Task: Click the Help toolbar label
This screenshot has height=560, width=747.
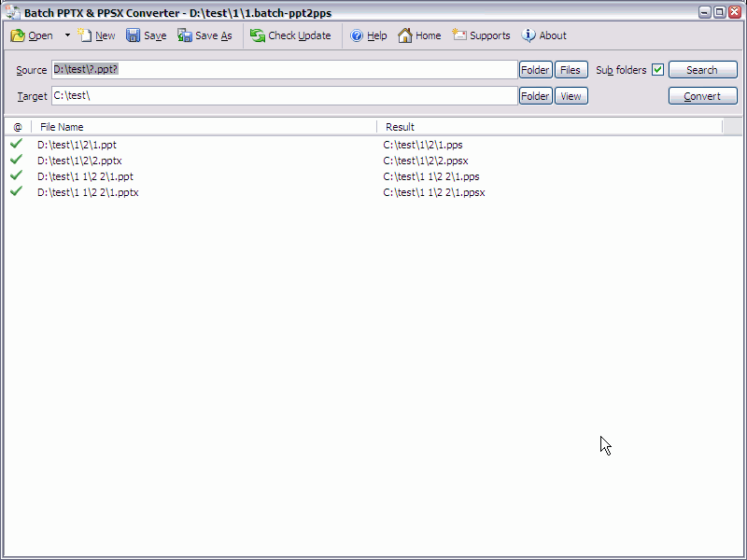Action: click(377, 35)
